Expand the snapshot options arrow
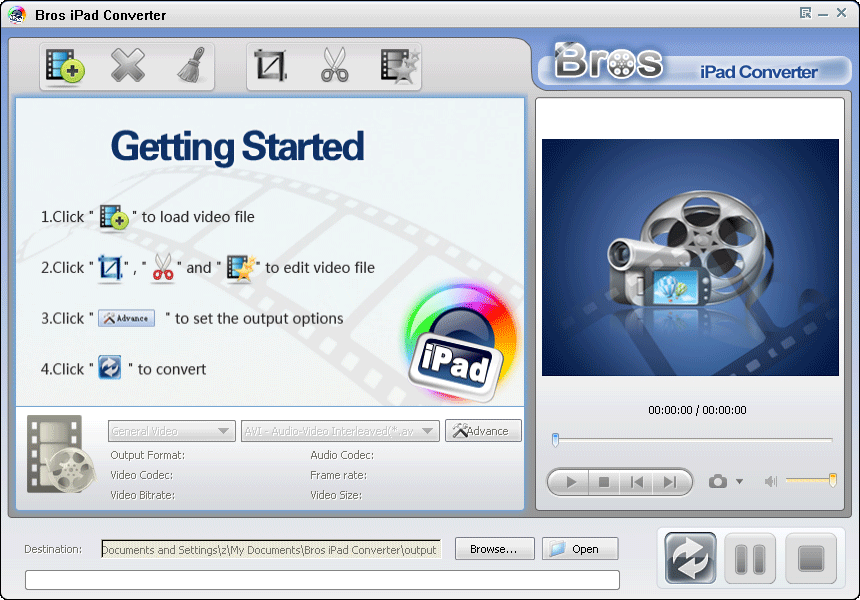The image size is (860, 600). [x=740, y=482]
